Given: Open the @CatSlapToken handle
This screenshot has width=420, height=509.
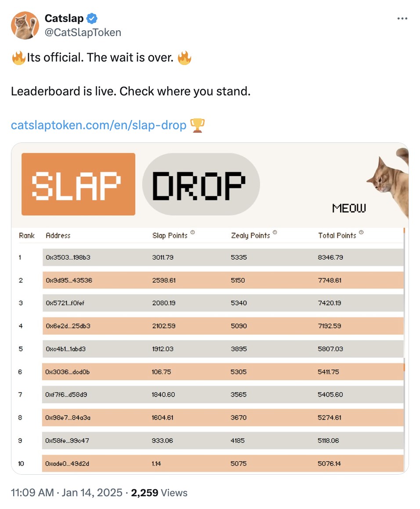Looking at the screenshot, I should pos(83,33).
